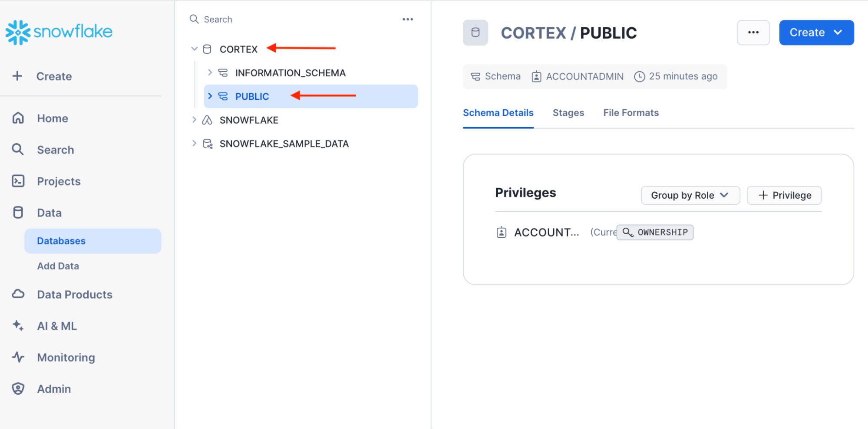This screenshot has width=868, height=429.
Task: Expand the SNOWFLAKE_SAMPLE_DATA node
Action: 194,143
